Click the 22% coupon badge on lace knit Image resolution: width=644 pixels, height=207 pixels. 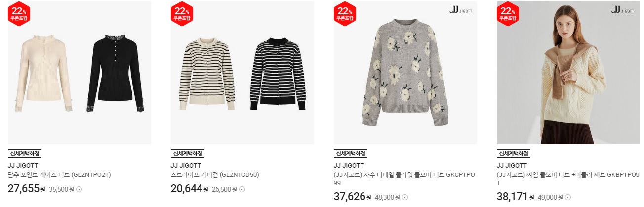tap(19, 13)
